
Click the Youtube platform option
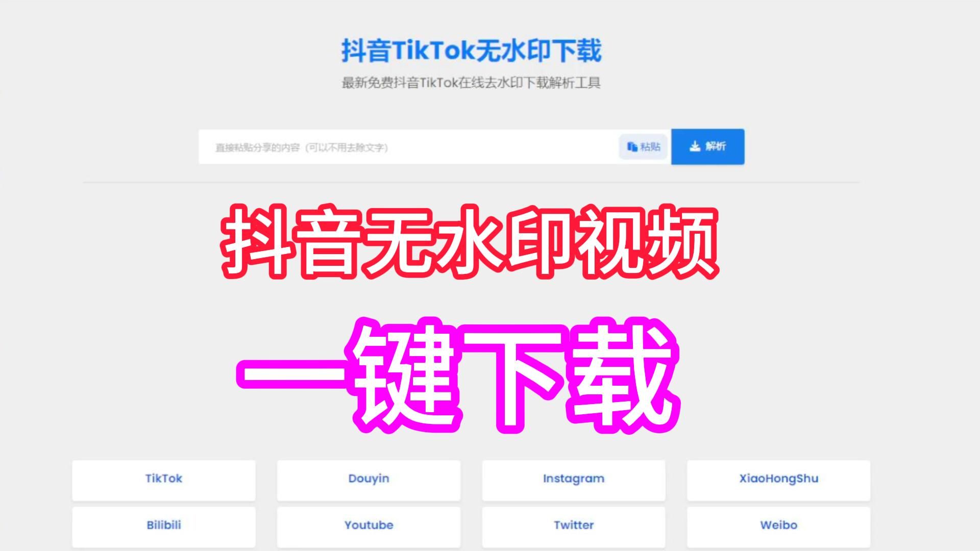pos(368,525)
